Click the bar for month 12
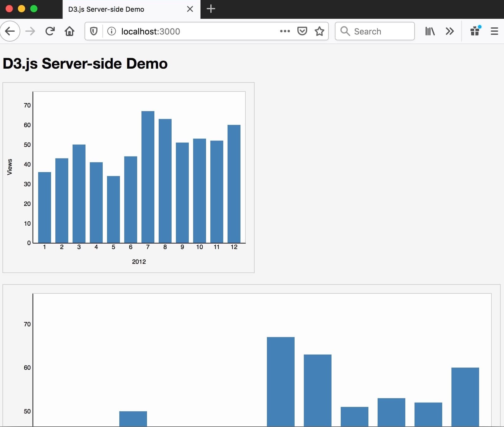 point(234,184)
